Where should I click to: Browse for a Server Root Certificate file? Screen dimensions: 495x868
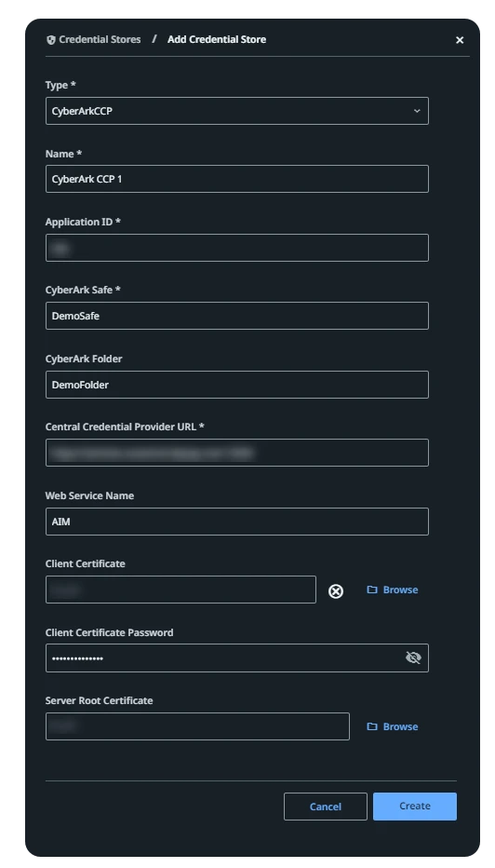tap(393, 726)
